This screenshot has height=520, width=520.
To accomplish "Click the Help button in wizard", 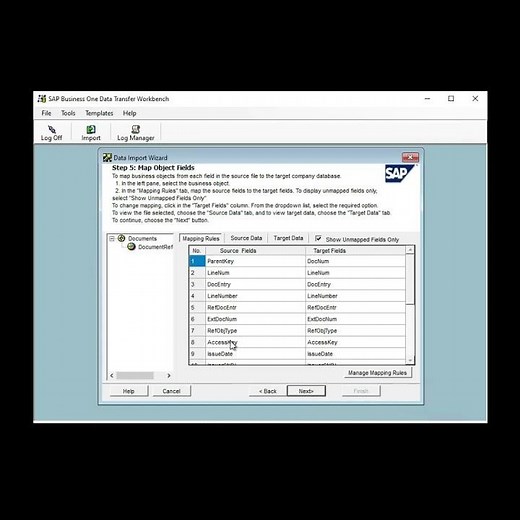I will coord(129,391).
